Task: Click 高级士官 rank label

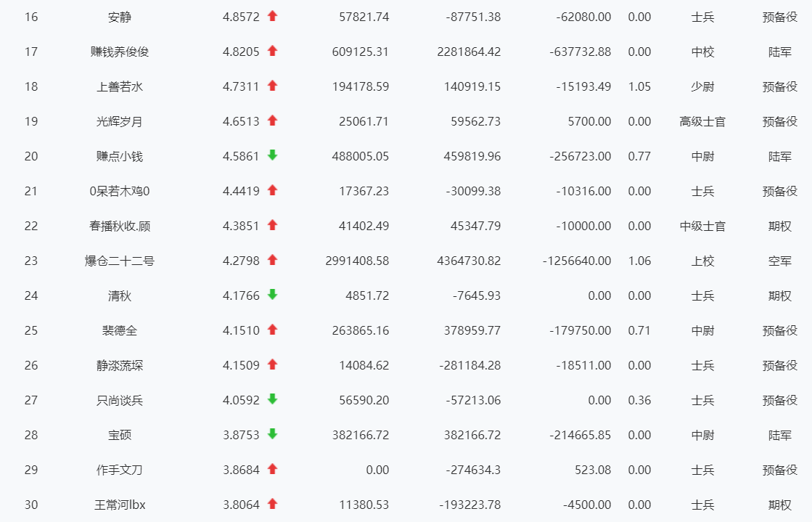Action: pos(702,121)
